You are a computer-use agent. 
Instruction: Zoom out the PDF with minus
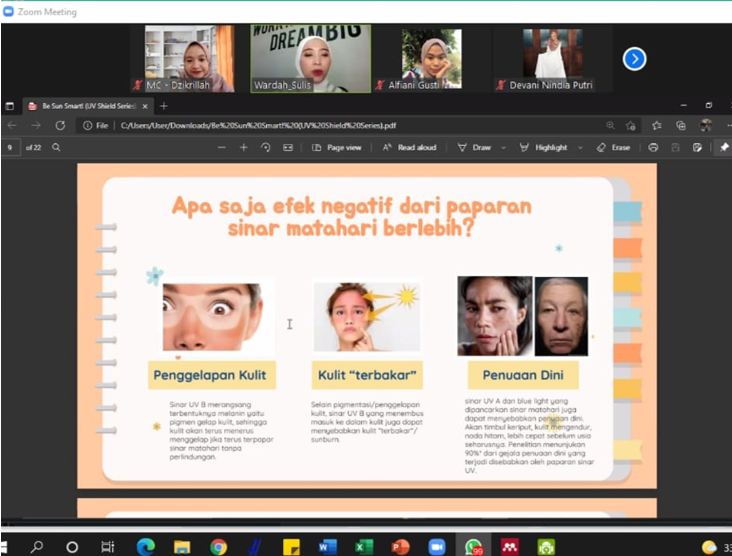coord(222,148)
